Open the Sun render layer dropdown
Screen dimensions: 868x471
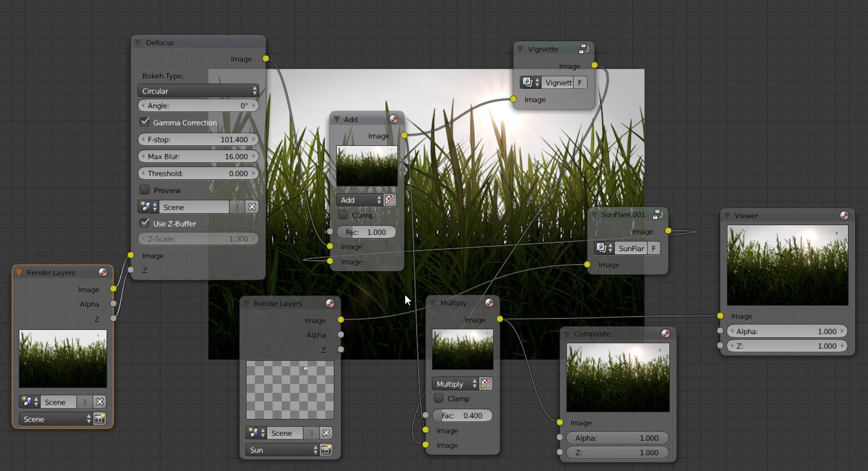(x=282, y=450)
